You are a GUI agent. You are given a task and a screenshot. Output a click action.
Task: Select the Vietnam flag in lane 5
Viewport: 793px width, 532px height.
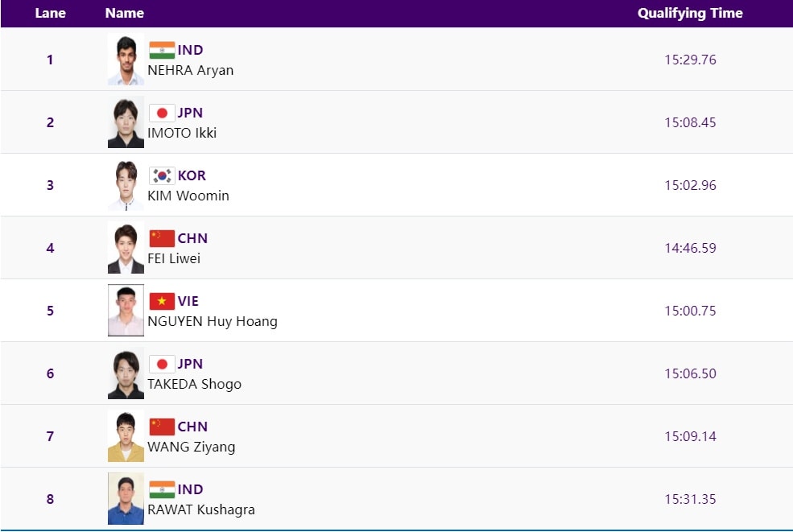(162, 301)
